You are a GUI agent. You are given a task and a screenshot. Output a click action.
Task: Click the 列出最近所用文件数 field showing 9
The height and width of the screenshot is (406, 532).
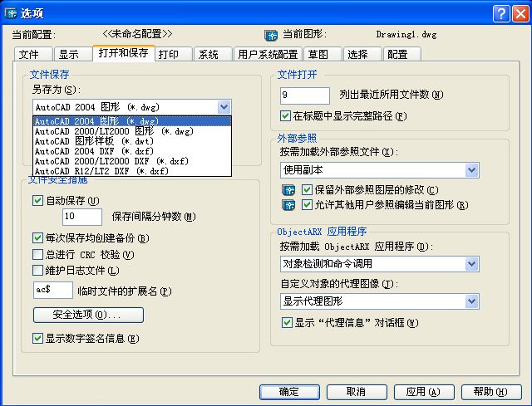305,95
